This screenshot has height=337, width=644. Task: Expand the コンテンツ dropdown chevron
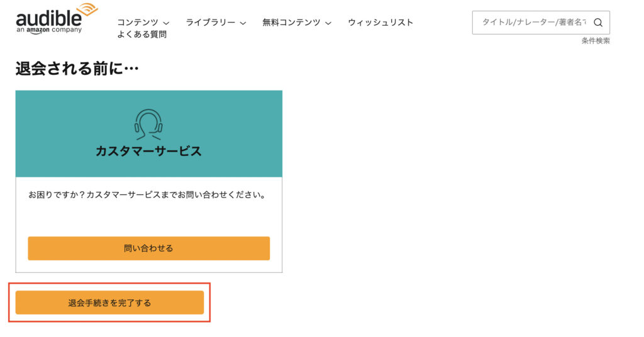[166, 23]
